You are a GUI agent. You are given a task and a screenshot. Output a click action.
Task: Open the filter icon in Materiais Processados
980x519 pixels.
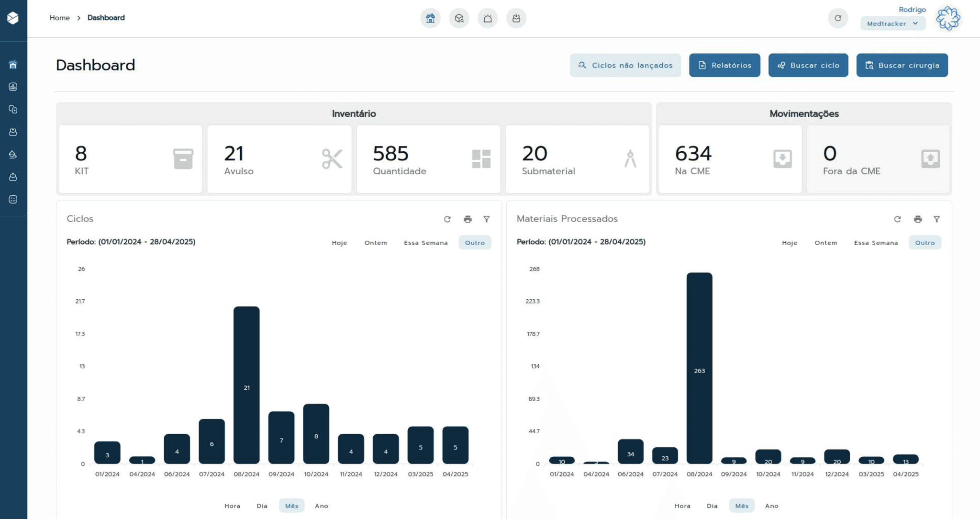click(x=936, y=219)
